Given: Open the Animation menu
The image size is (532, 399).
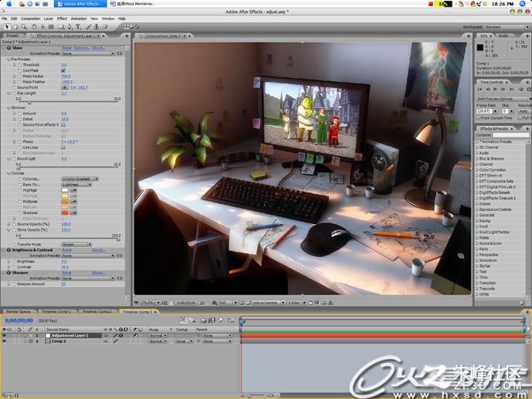Looking at the screenshot, I should click(x=79, y=19).
